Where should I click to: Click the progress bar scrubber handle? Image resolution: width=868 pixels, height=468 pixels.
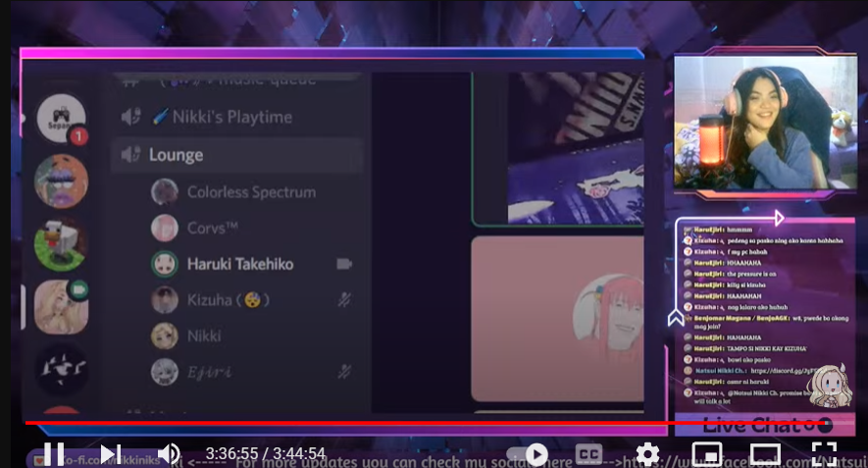(x=826, y=424)
